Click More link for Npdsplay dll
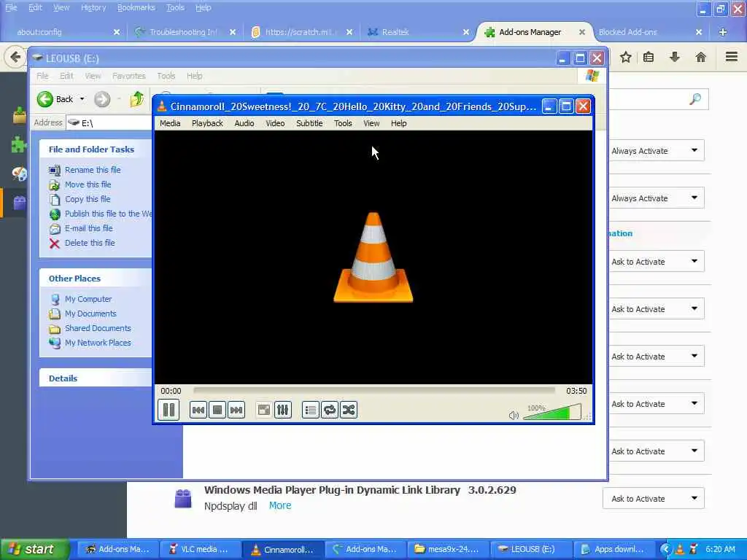Image resolution: width=747 pixels, height=560 pixels. (280, 506)
